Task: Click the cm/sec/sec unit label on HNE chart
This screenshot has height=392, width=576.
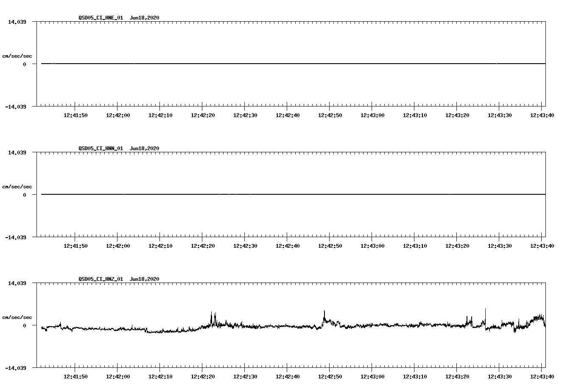Action: click(17, 56)
